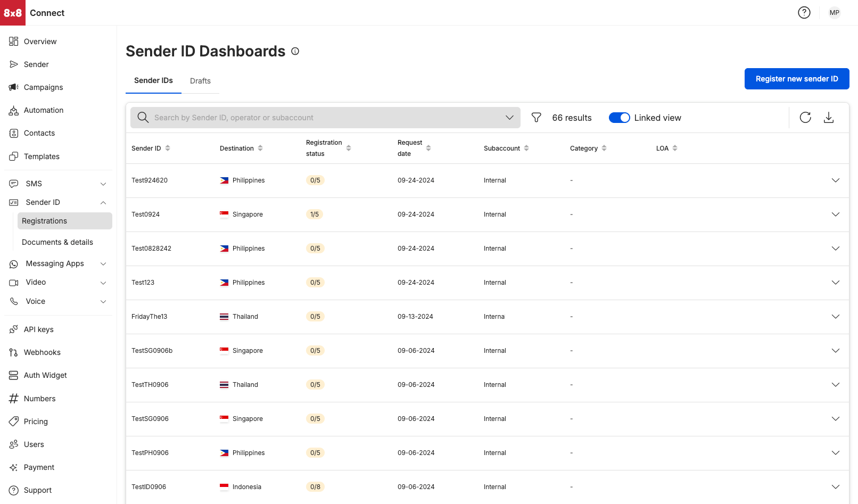
Task: Select the Sender IDs tab
Action: (153, 80)
